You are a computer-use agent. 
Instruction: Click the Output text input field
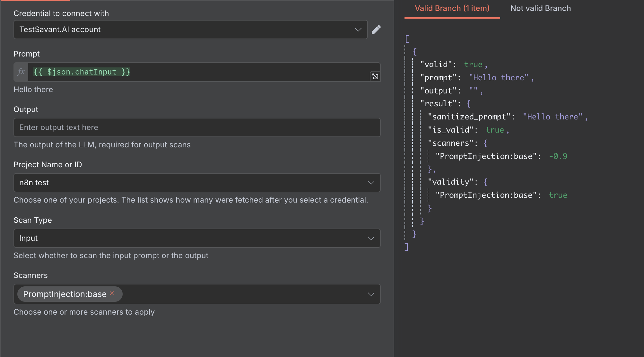[x=197, y=127]
